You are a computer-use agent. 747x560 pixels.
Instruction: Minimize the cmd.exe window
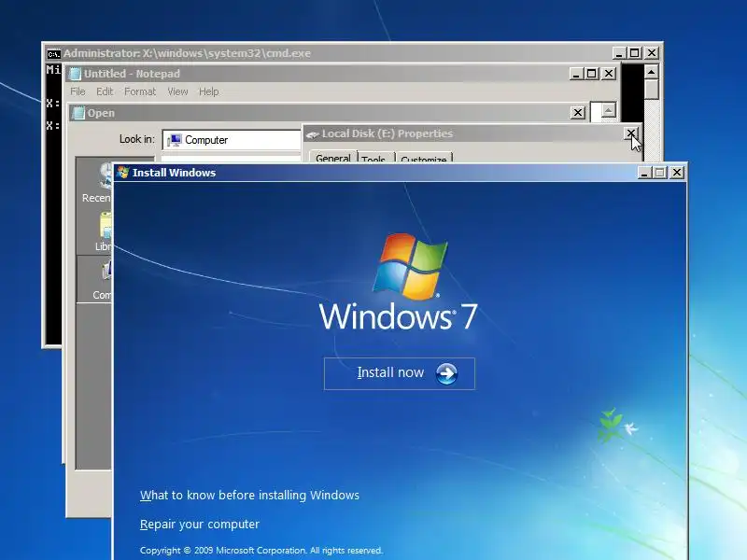click(x=619, y=53)
